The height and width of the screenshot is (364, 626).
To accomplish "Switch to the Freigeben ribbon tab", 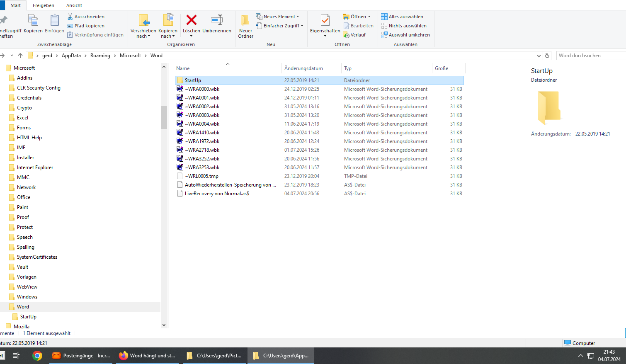I will point(44,5).
